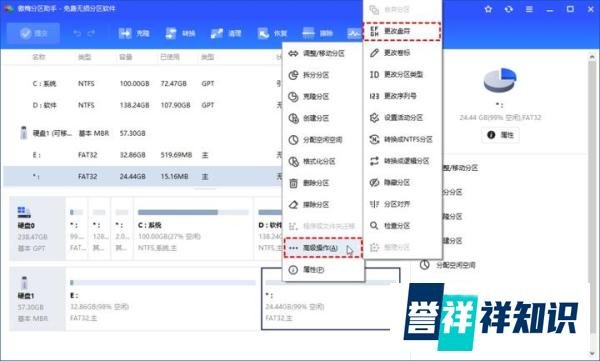Click the 名称 column header

(38, 57)
